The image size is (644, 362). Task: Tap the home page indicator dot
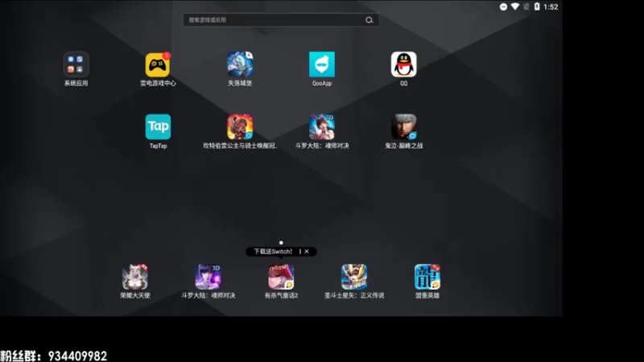281,243
